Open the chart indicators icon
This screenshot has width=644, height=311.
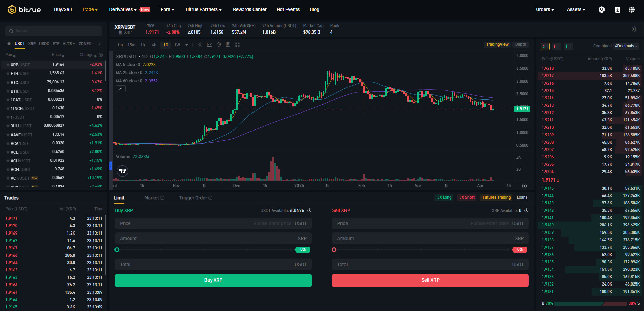[209, 44]
